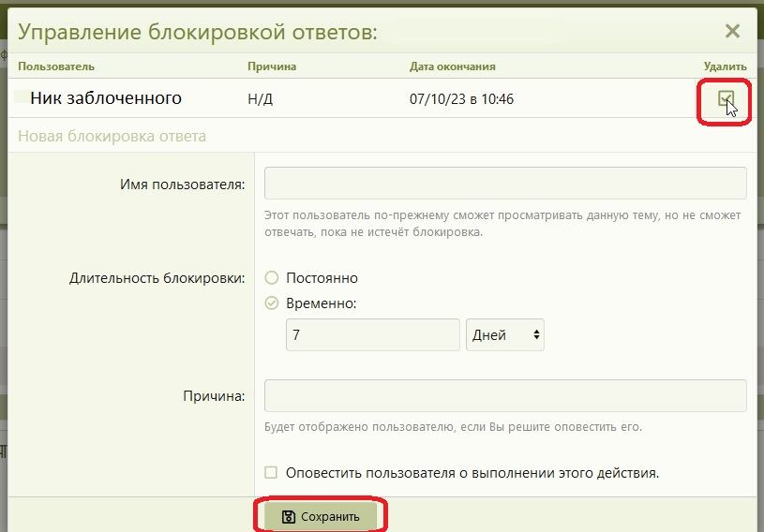Click the ban length field showing 7

372,334
